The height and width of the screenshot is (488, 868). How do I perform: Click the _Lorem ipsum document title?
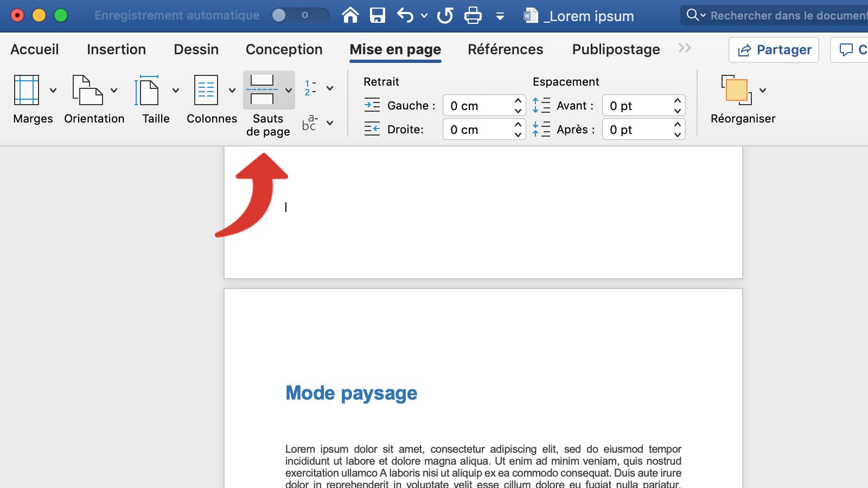(x=589, y=16)
